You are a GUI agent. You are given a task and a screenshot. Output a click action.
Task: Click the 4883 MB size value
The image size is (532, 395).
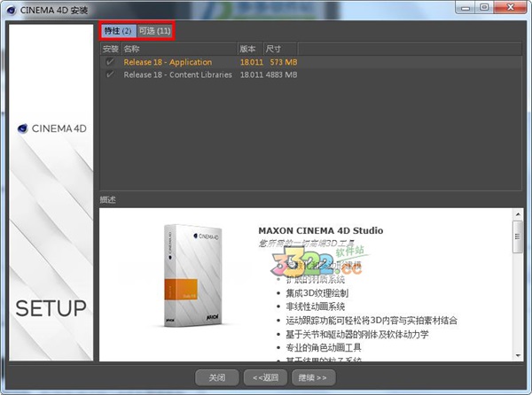tap(281, 74)
